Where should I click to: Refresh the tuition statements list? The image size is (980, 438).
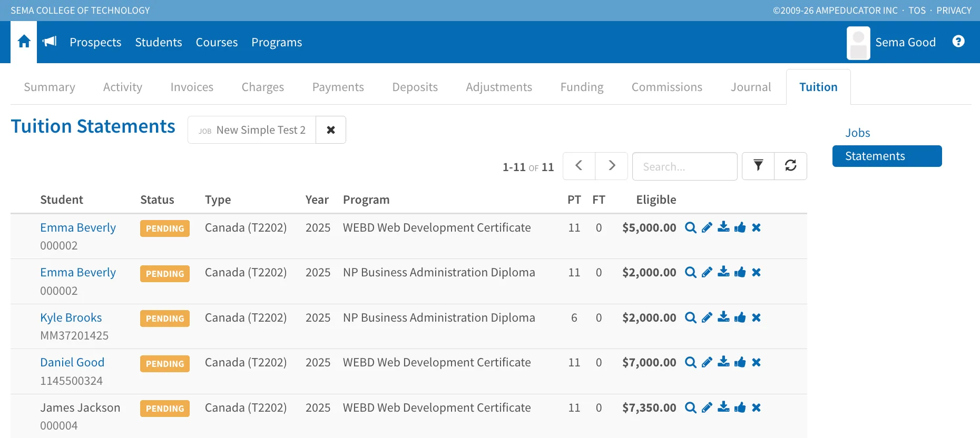click(x=790, y=166)
